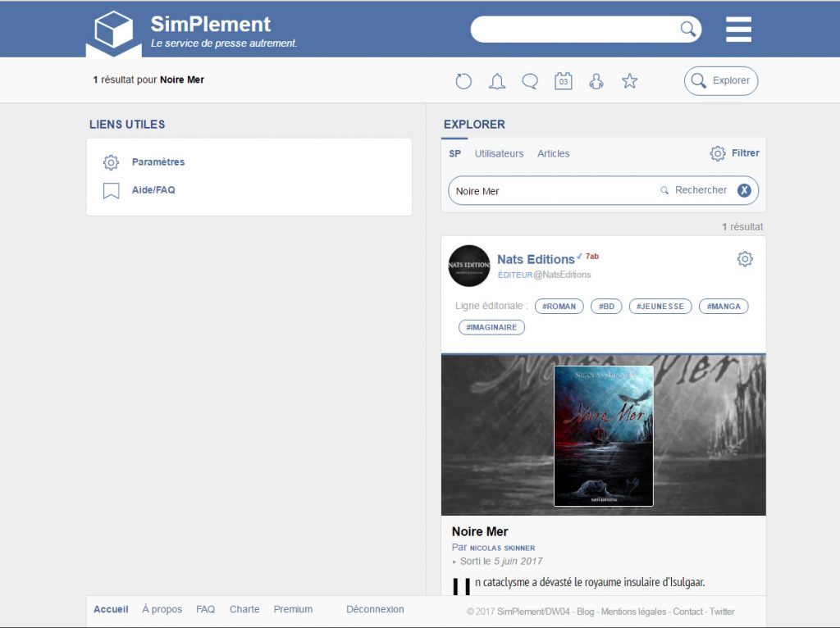Click the Aide/FAQ bookmark icon

pyautogui.click(x=111, y=190)
